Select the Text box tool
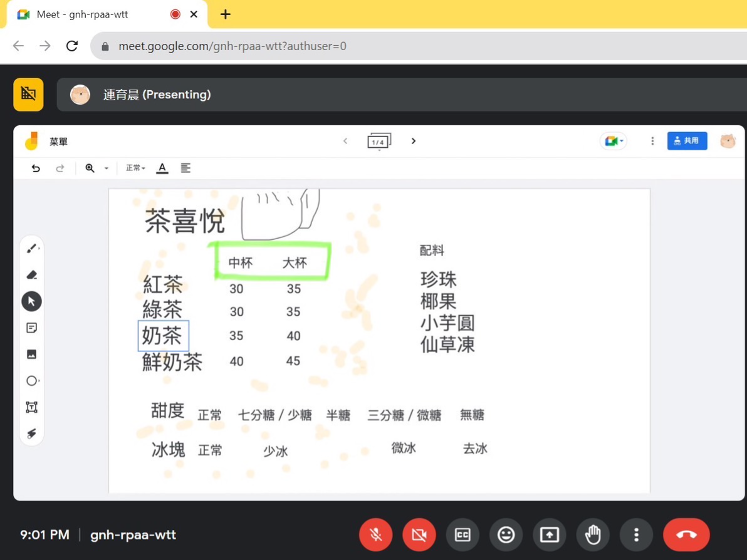 tap(32, 407)
